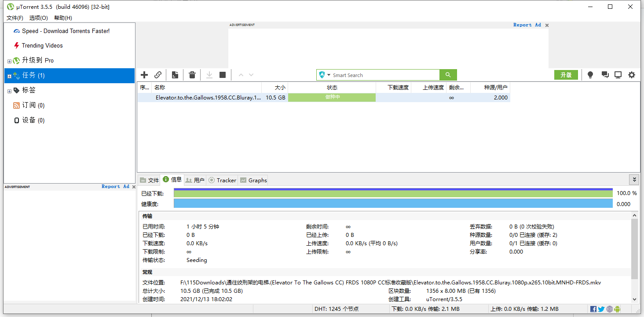The image size is (644, 317).
Task: Click the Add Torrent plus icon
Action: (x=144, y=75)
